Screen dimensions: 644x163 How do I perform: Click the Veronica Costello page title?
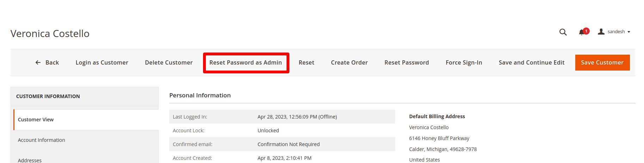(50, 34)
